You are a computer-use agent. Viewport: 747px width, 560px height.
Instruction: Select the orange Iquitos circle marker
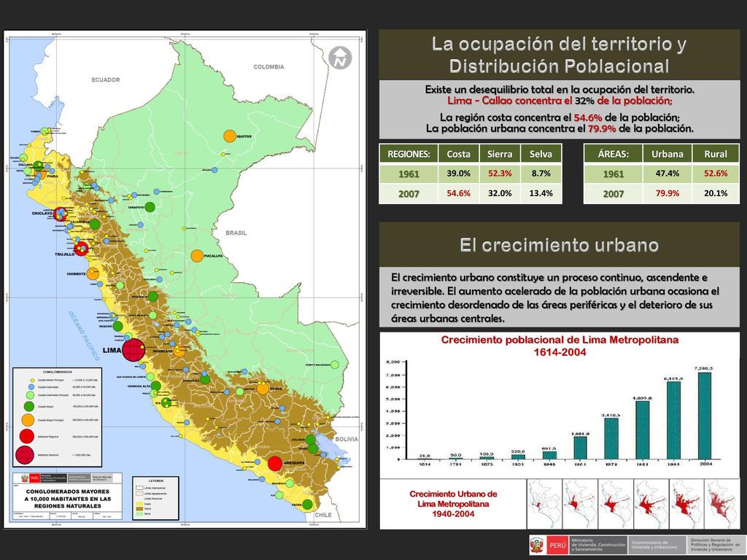(x=230, y=136)
